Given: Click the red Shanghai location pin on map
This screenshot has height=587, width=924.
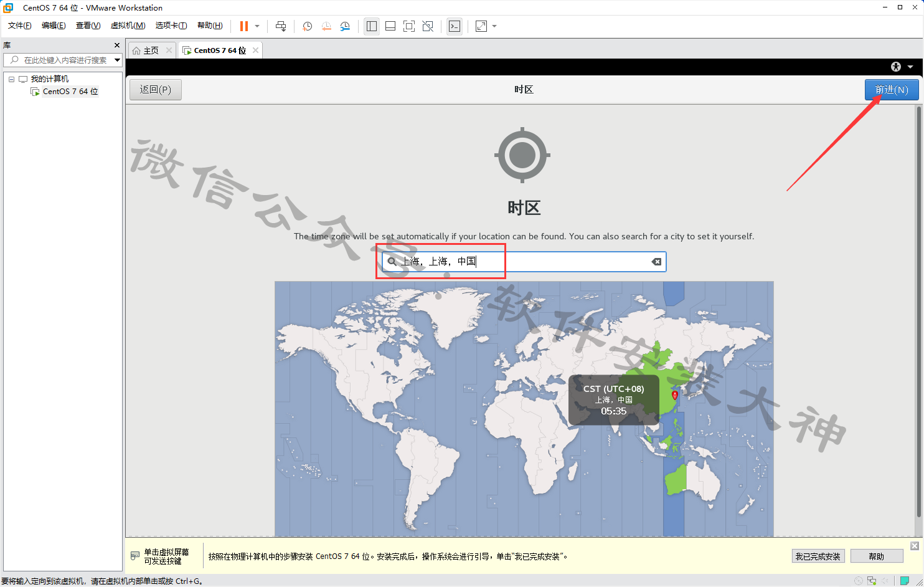Looking at the screenshot, I should [674, 396].
